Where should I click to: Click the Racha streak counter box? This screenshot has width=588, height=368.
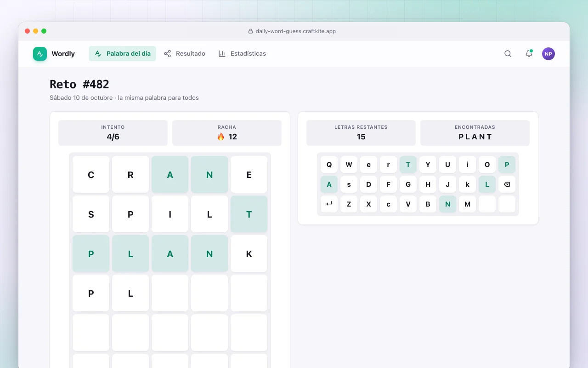tap(227, 133)
